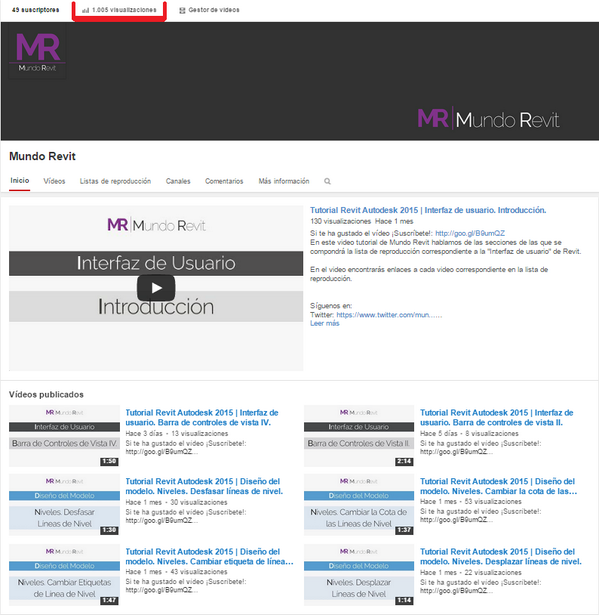
Task: Click the Vídeos publicados section heading
Action: [x=46, y=395]
